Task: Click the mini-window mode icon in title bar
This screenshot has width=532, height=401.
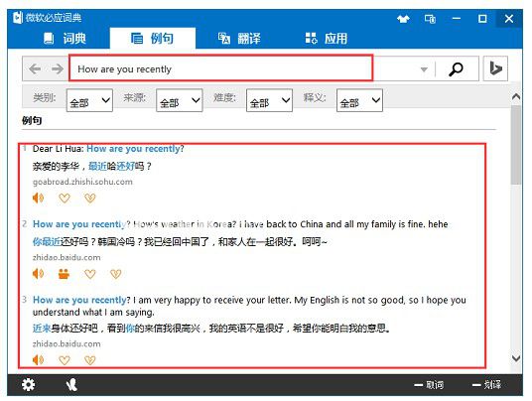Action: [x=430, y=19]
